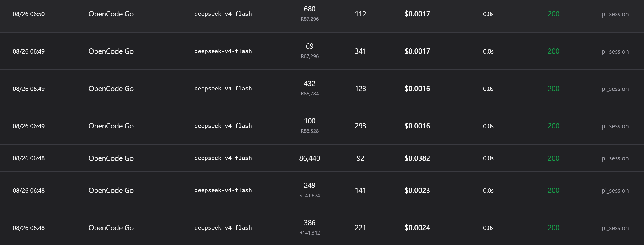Select the R86,528 cached tokens label
Image resolution: width=644 pixels, height=245 pixels.
309,131
